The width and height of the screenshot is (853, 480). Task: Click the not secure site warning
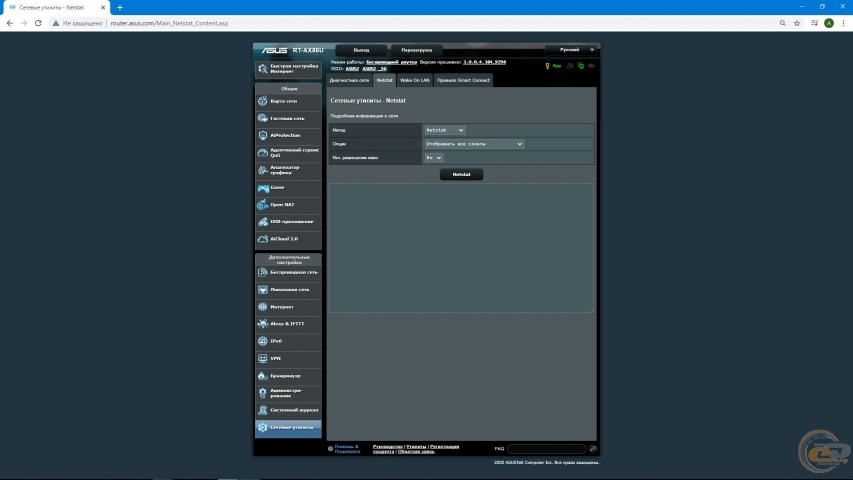click(77, 23)
